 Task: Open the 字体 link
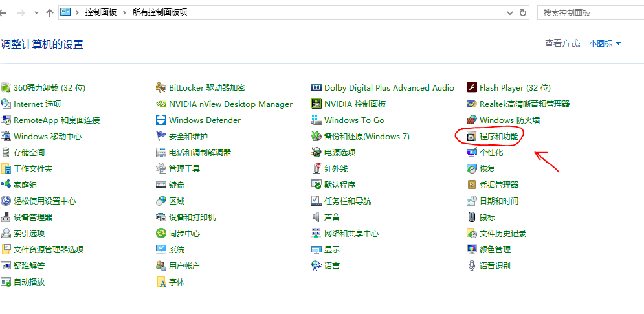[177, 282]
